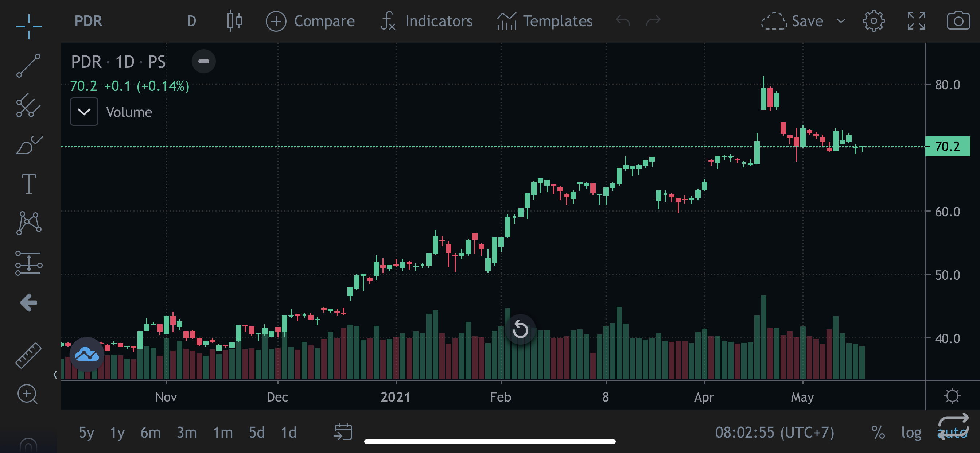Open chart settings gear

click(873, 21)
